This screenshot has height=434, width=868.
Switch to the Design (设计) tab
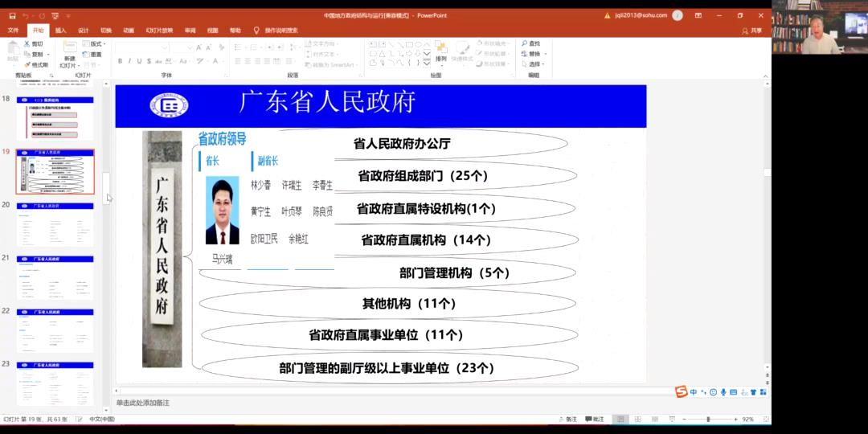[x=83, y=31]
